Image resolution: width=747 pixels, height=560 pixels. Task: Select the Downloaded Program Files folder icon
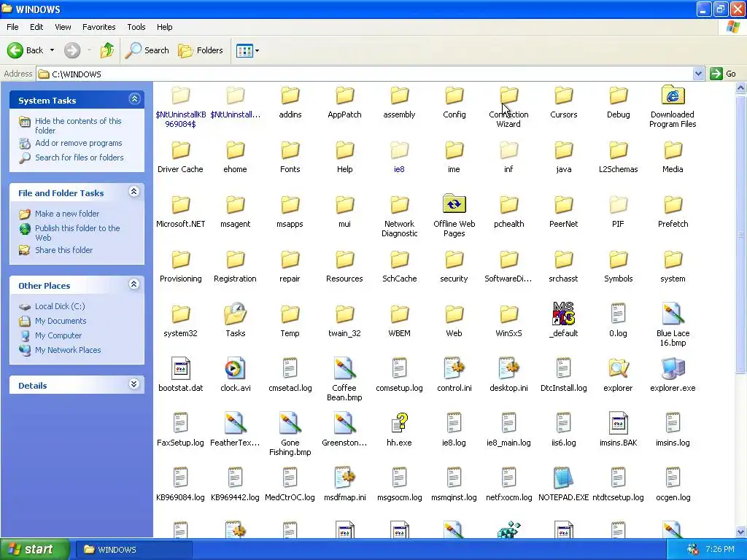point(673,96)
